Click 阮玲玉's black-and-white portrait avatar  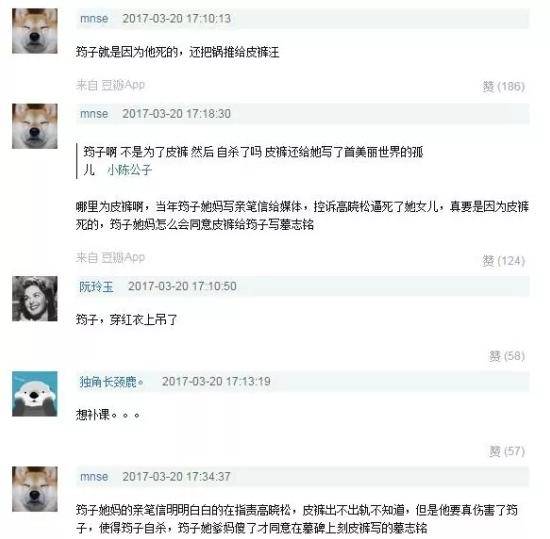coord(35,298)
